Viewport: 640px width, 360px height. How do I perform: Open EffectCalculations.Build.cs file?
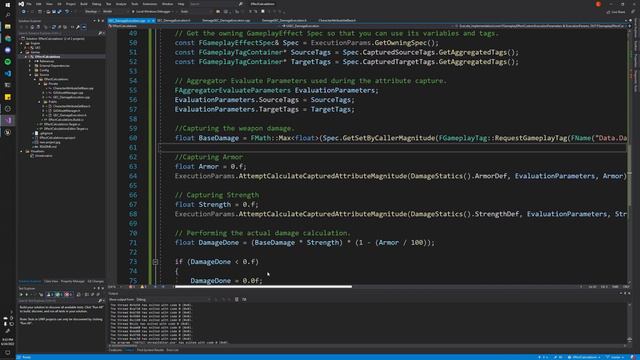(x=66, y=120)
